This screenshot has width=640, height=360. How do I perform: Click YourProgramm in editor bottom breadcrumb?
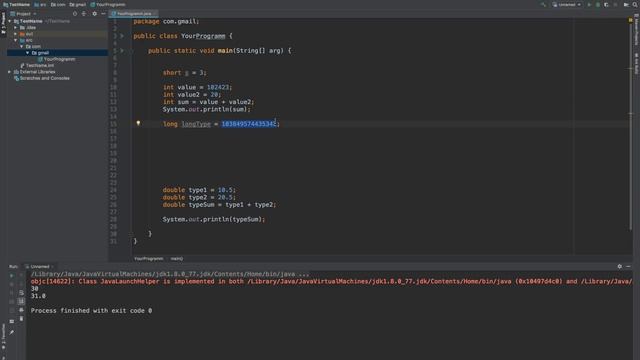coord(149,258)
